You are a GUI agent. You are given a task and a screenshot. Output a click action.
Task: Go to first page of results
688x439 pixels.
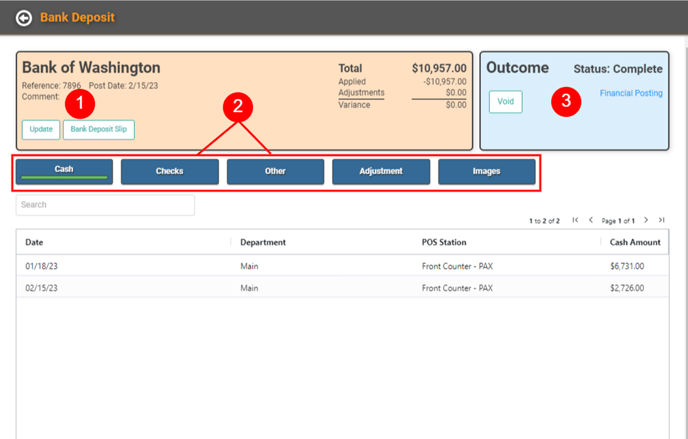click(575, 220)
